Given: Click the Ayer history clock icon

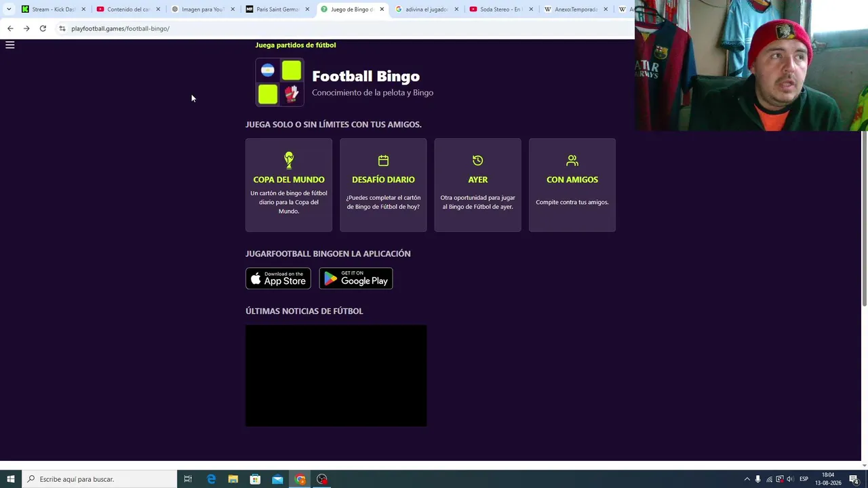Looking at the screenshot, I should click(478, 161).
